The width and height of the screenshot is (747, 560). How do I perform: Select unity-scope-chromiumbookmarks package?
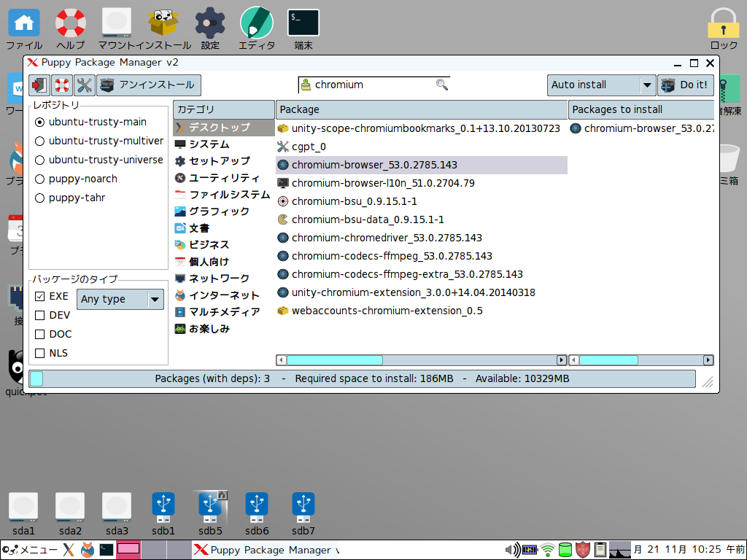[x=422, y=128]
